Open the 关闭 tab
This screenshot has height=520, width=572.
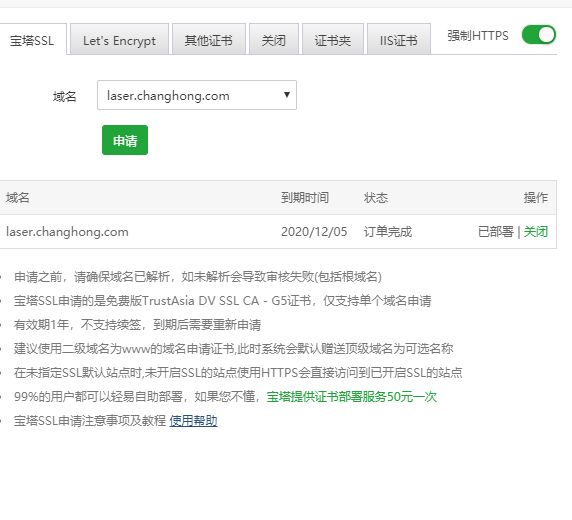pos(274,40)
